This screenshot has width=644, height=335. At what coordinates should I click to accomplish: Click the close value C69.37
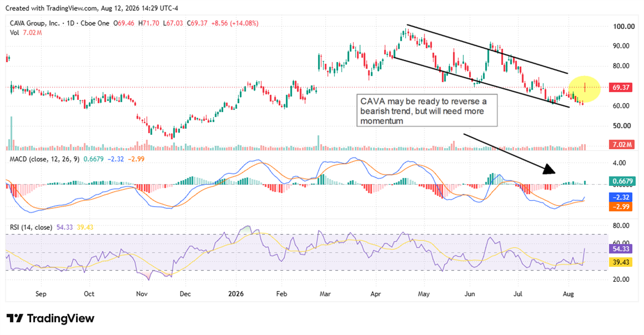point(197,24)
